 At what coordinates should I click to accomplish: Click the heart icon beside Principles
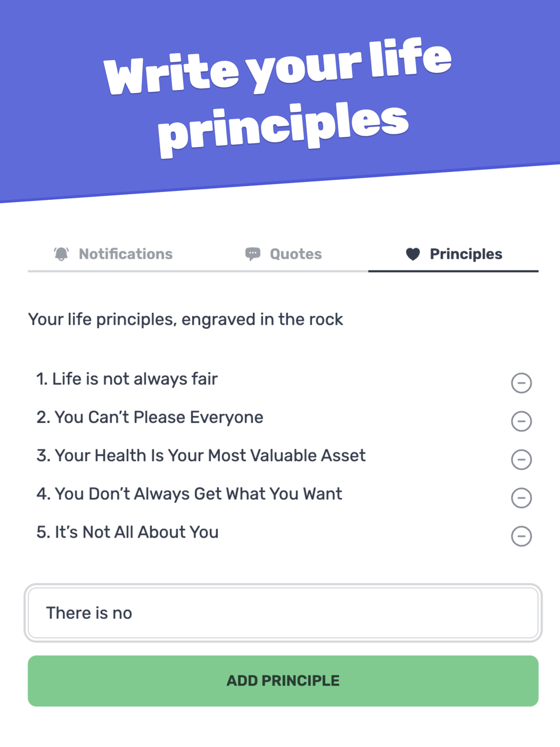[x=413, y=254]
